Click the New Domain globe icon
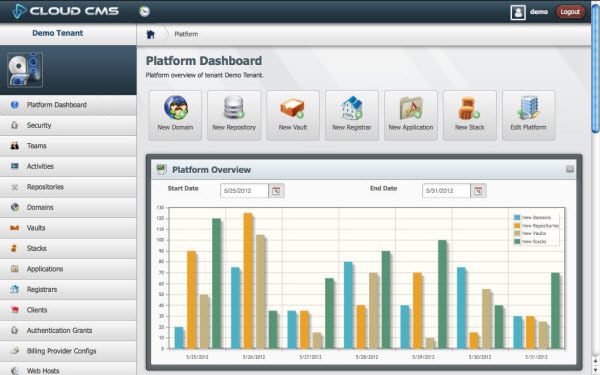600x375 pixels. tap(176, 108)
